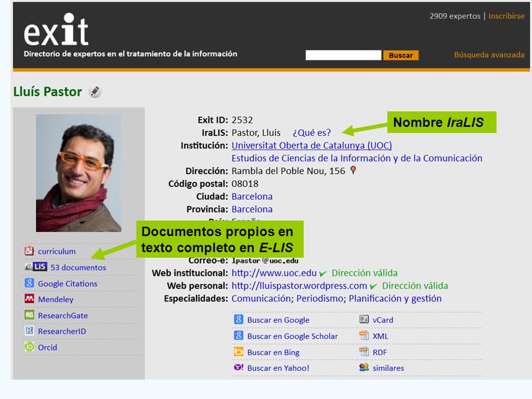Click the e-LIS logo icon
This screenshot has height=399, width=532.
click(36, 267)
